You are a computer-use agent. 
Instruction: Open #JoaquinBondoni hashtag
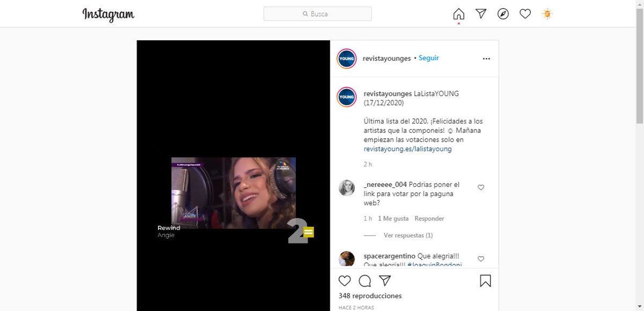[434, 264]
